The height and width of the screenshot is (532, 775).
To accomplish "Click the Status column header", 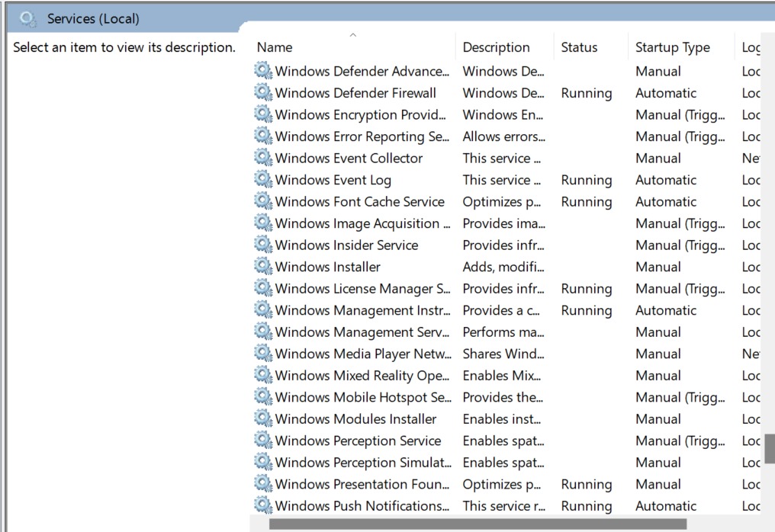I will click(x=579, y=47).
